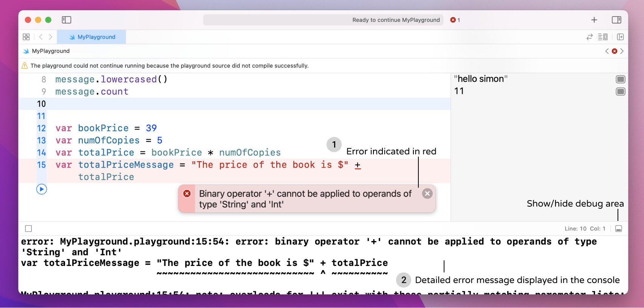Click the add plus button in toolbar
Screen dimensions: 644x308
click(594, 20)
